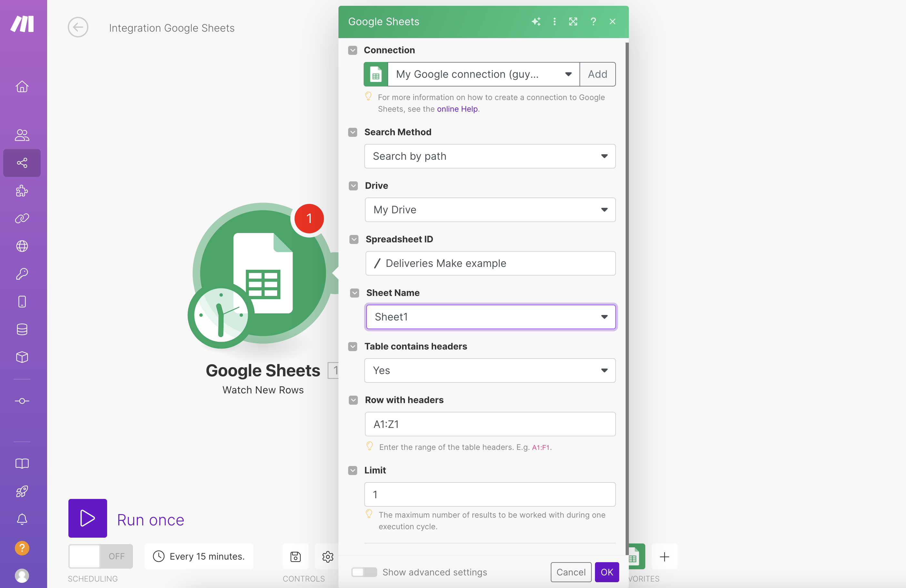Open the Table contains headers Yes dropdown
The width and height of the screenshot is (906, 588).
tap(490, 370)
